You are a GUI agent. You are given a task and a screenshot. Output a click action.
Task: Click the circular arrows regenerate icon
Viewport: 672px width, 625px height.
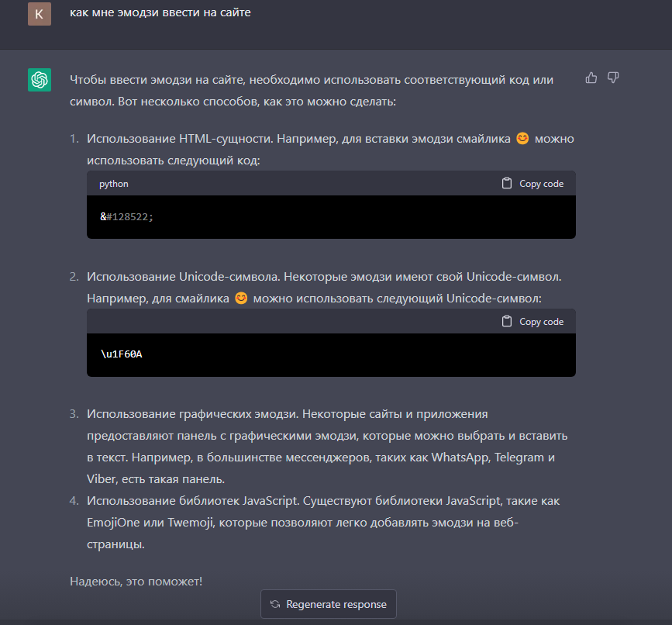(x=275, y=605)
